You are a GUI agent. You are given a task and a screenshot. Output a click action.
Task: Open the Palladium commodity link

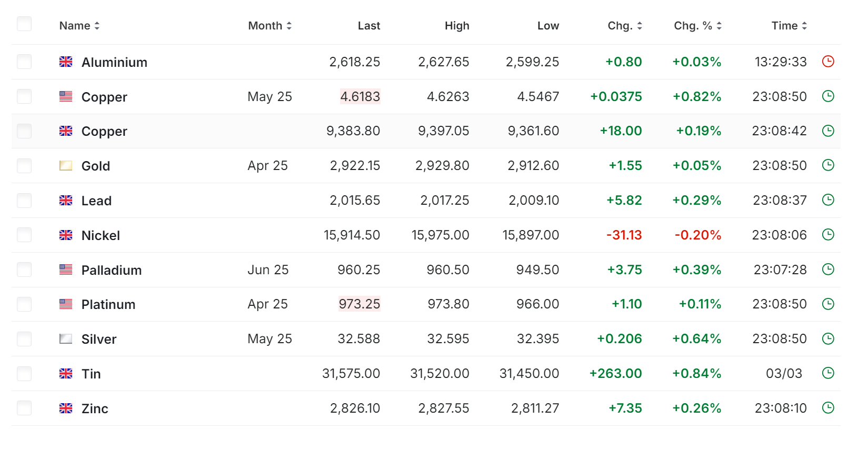(x=112, y=270)
